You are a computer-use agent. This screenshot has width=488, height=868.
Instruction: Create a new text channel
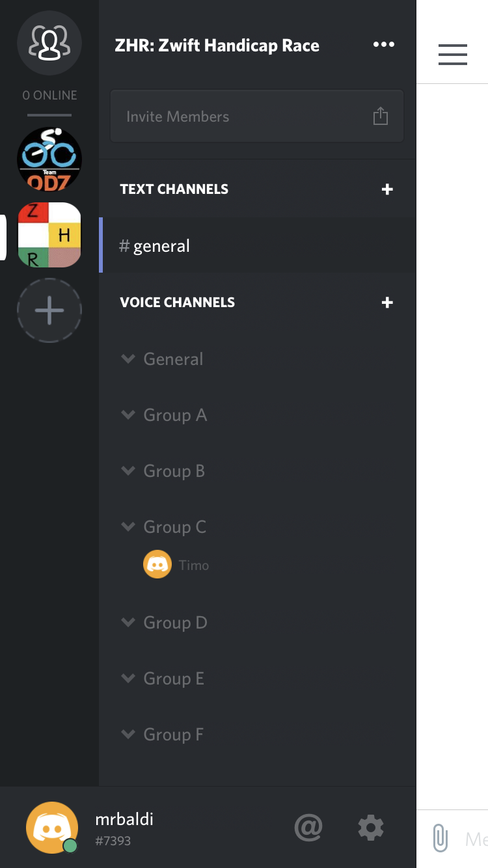click(x=387, y=189)
